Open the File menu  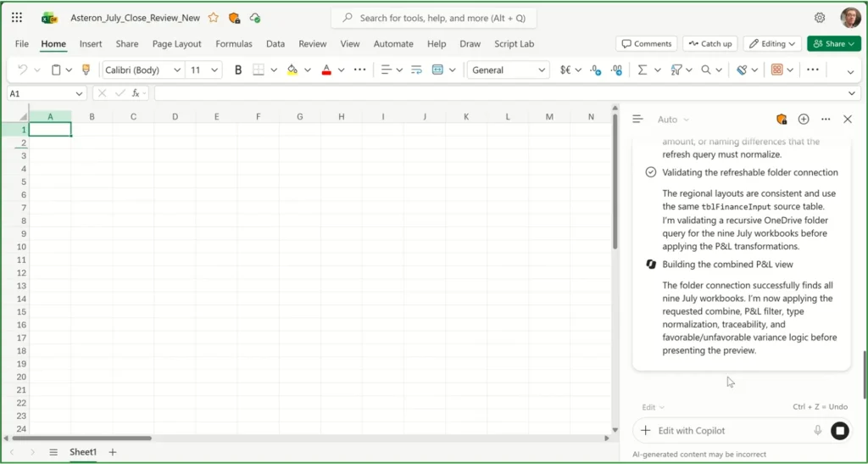pos(22,44)
